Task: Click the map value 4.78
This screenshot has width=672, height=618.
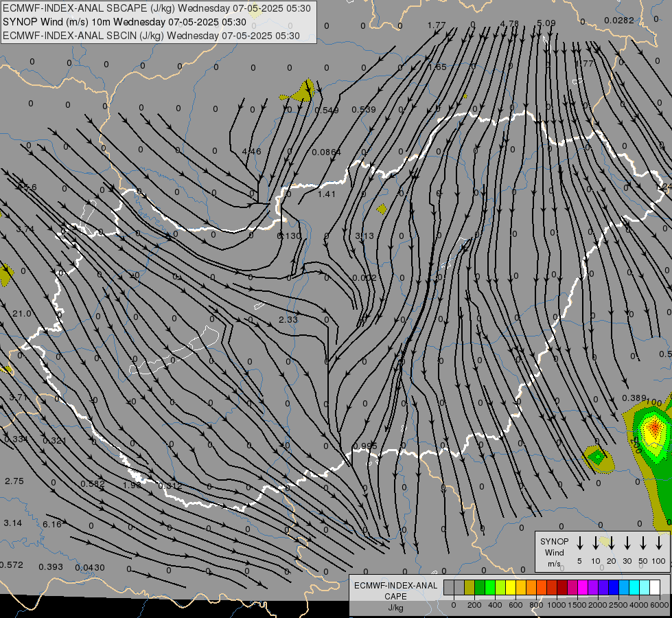Action: [x=509, y=23]
